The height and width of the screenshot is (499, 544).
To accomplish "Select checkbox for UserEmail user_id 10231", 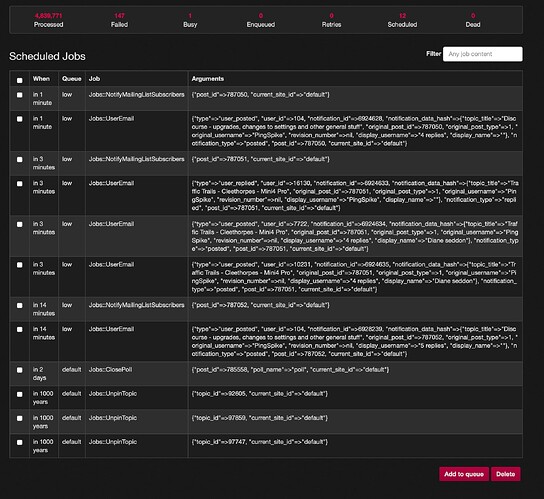I will click(20, 265).
